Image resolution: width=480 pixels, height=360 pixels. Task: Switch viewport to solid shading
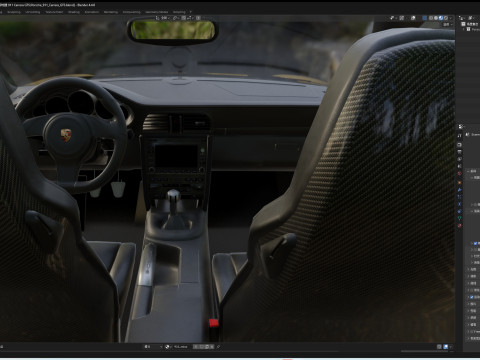[x=436, y=18]
